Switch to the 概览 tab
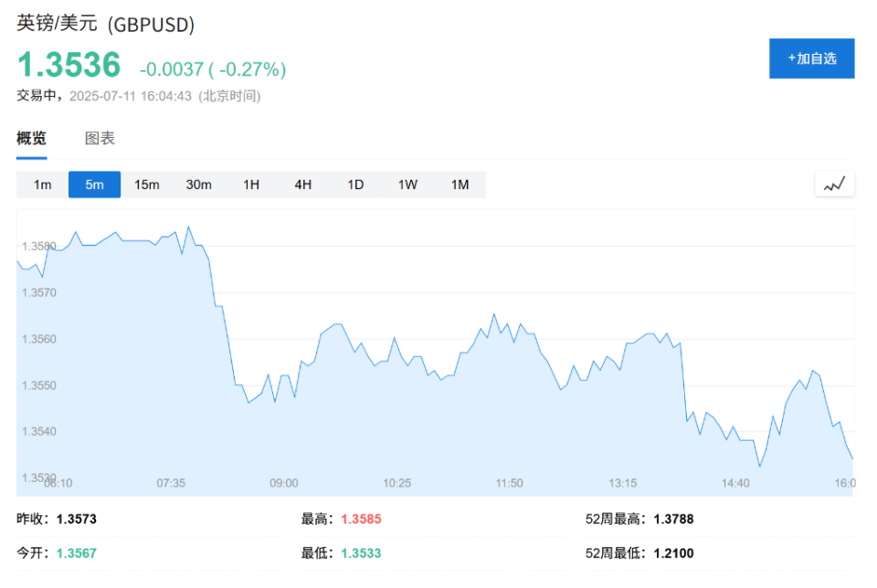 (x=31, y=138)
